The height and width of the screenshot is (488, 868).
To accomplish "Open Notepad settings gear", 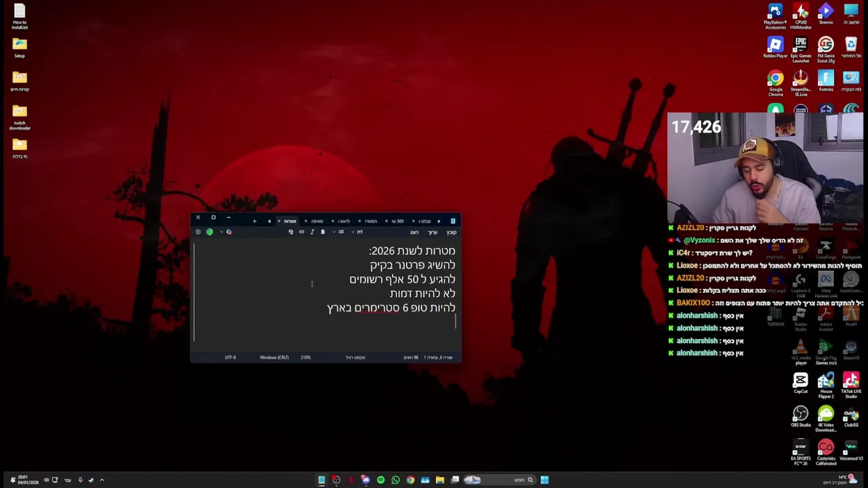I will [x=198, y=232].
